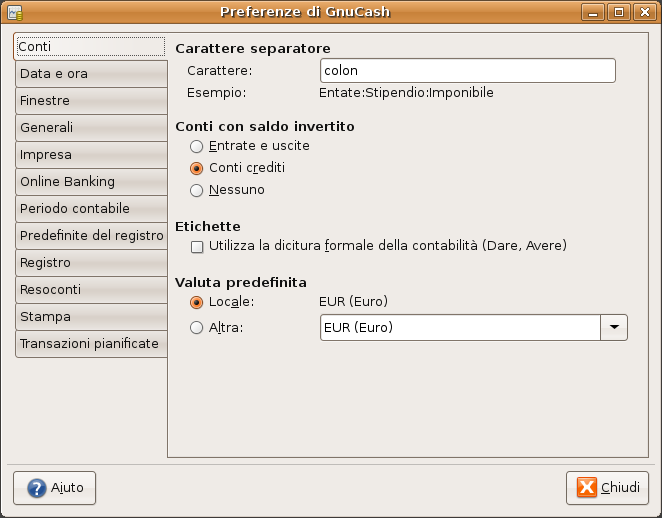
Task: Choose Nessuno for inverted balance
Action: click(196, 190)
